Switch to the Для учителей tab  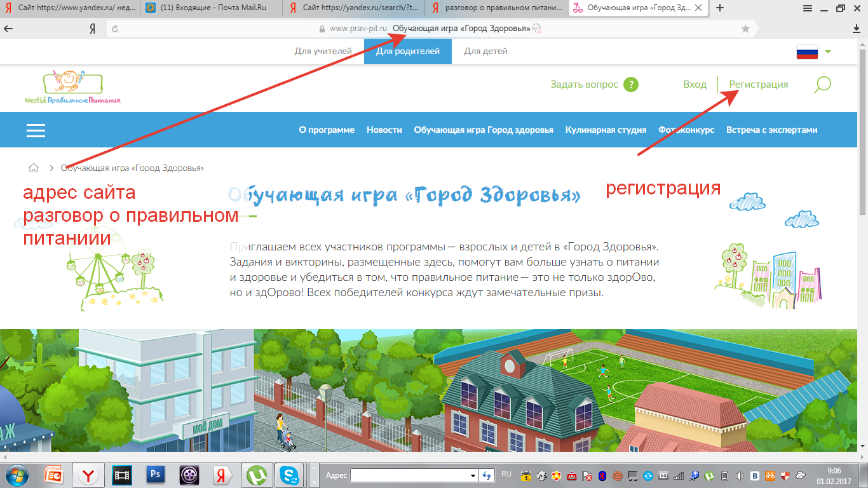click(323, 51)
